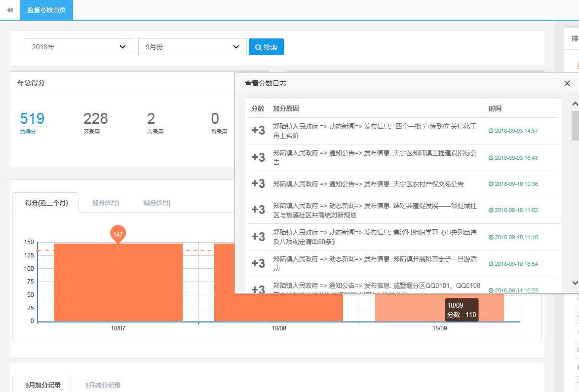
Task: Click the clock icon beside 2018-09-03 14:57
Action: tap(491, 131)
